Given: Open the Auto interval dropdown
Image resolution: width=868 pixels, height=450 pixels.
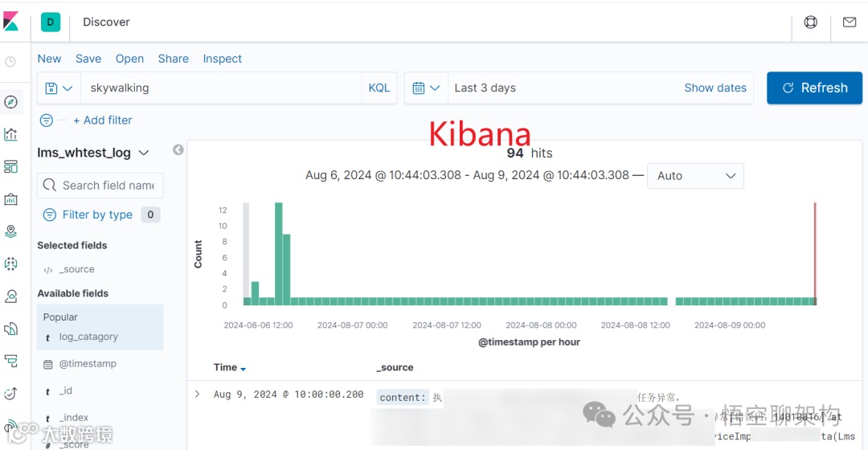Looking at the screenshot, I should point(695,176).
